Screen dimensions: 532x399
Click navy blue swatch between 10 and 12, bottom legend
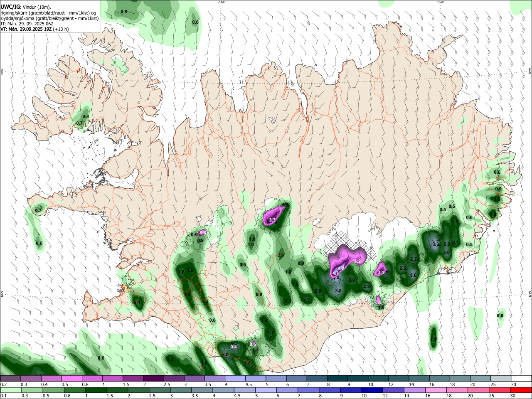(372, 390)
